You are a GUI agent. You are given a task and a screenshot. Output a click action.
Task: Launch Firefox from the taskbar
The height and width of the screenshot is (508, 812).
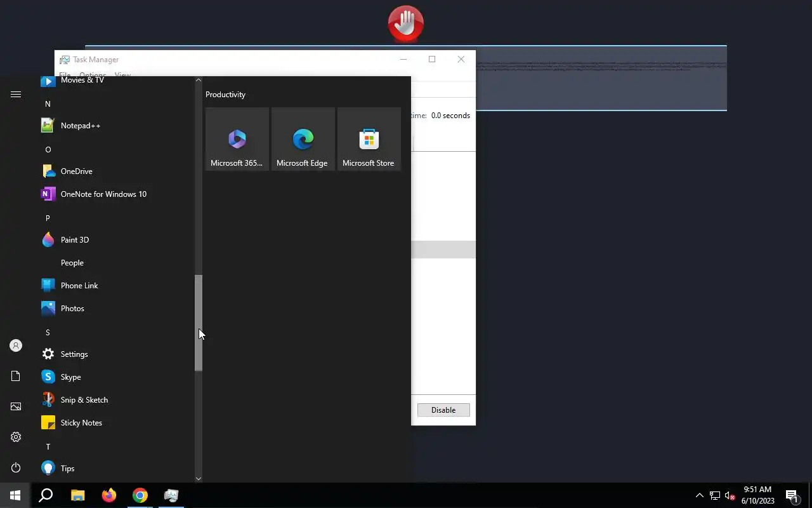click(x=108, y=495)
